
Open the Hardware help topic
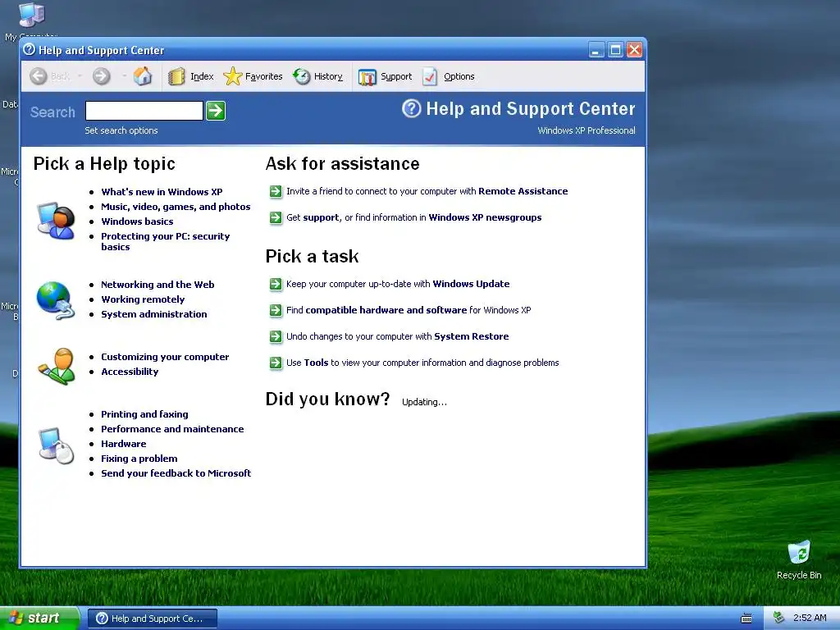124,444
